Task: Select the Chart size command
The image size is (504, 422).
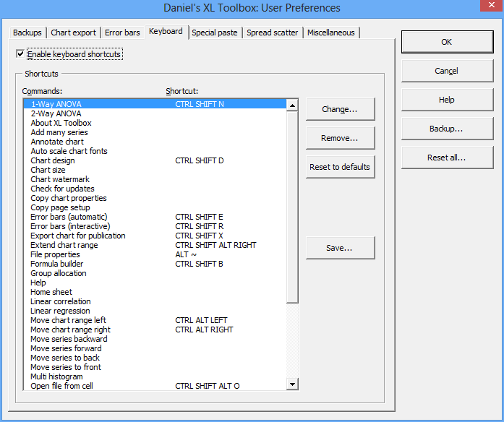Action: [x=155, y=170]
